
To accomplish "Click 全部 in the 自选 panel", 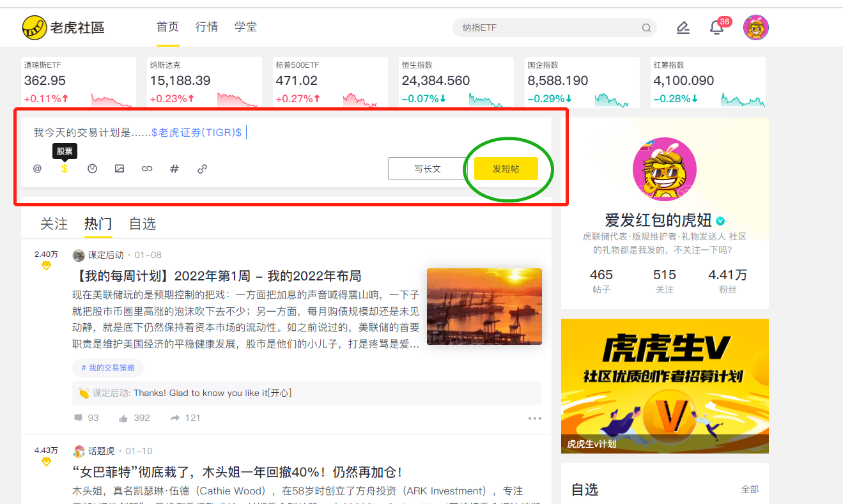I will click(750, 489).
